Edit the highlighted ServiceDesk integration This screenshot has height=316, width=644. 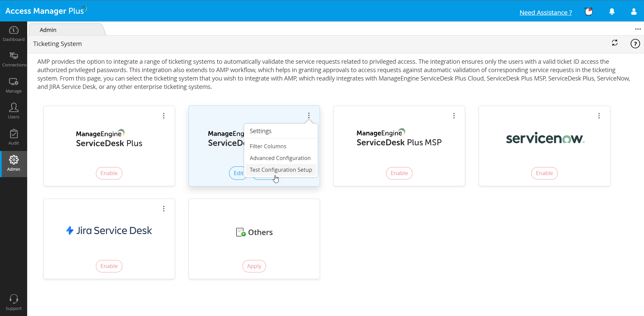pos(238,173)
